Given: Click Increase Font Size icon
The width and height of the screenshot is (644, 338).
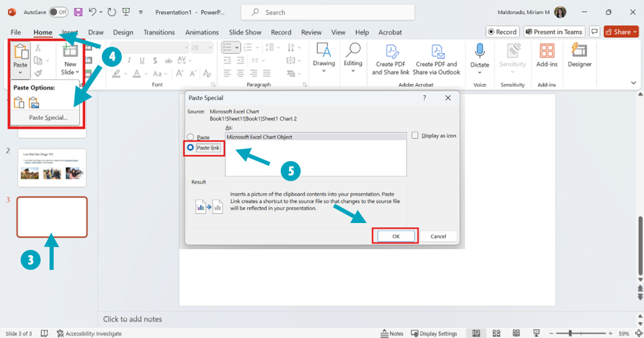Looking at the screenshot, I should (180, 74).
